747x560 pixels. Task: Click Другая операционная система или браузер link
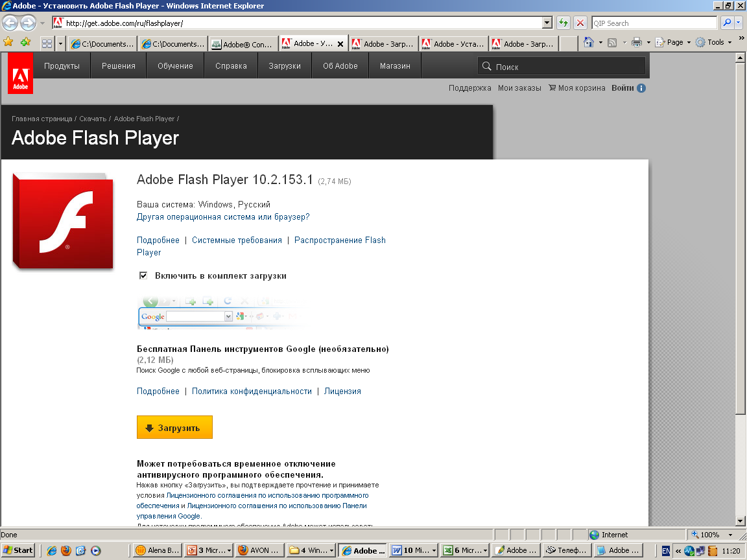(223, 216)
